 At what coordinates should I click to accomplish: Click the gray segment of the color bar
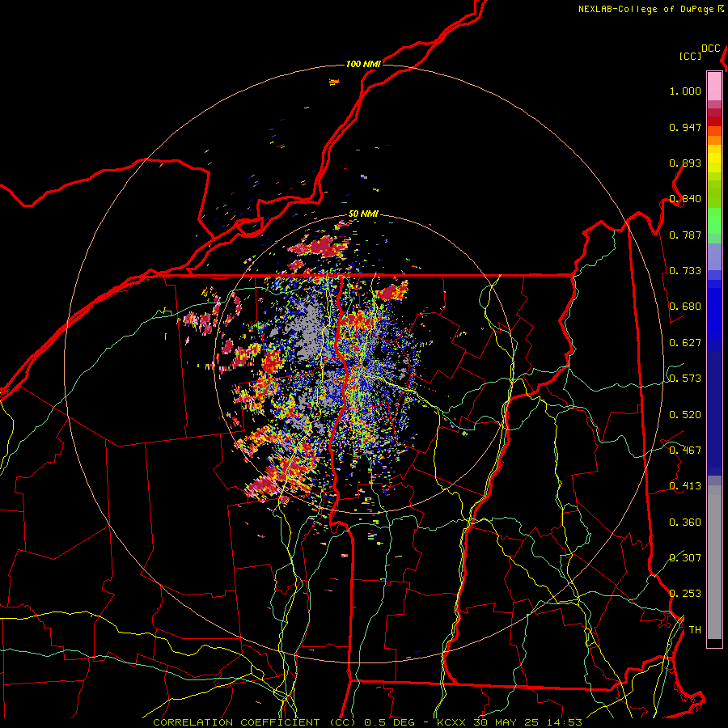714,562
